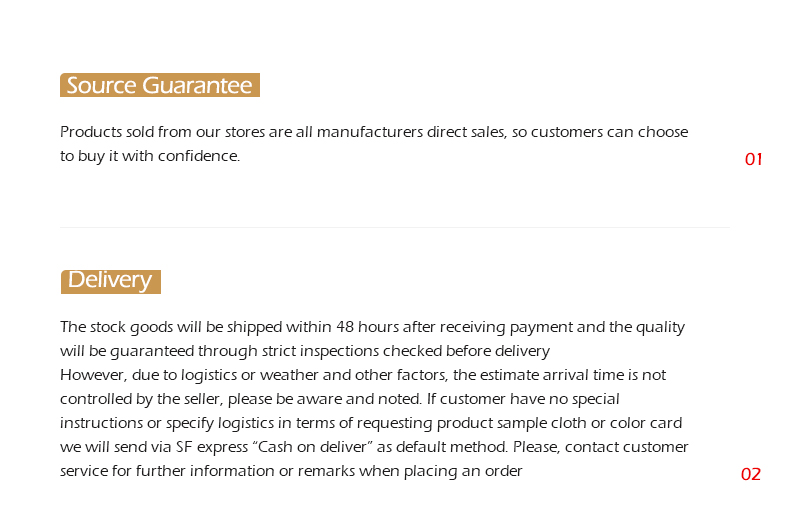
Task: Click the Delivery heading badge
Action: click(x=111, y=281)
